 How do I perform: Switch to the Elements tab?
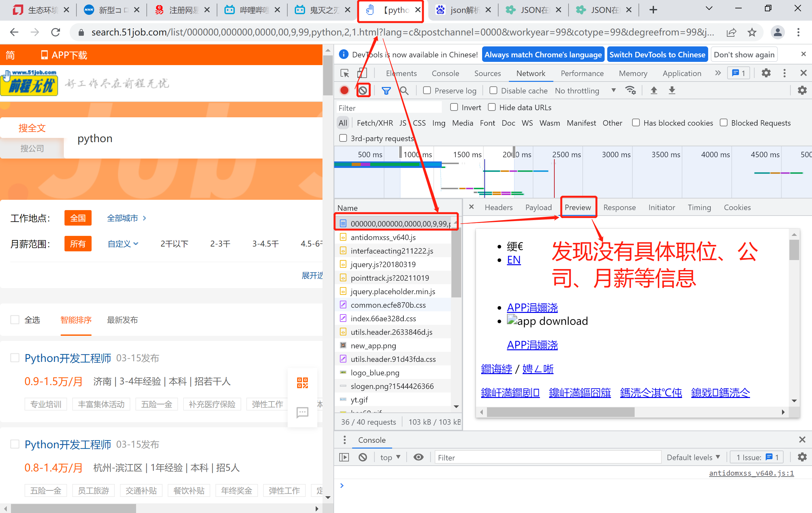(x=401, y=73)
